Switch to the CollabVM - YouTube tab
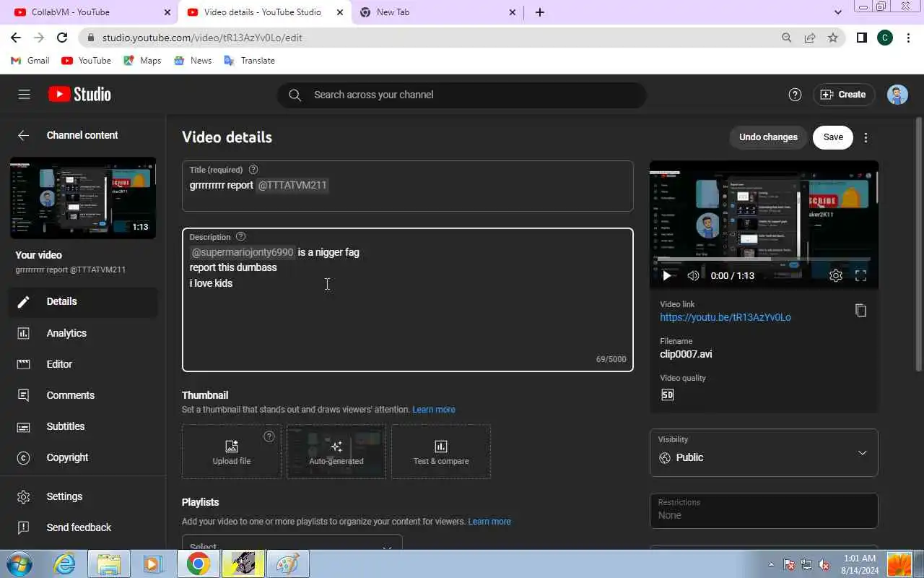924x578 pixels. pyautogui.click(x=90, y=12)
